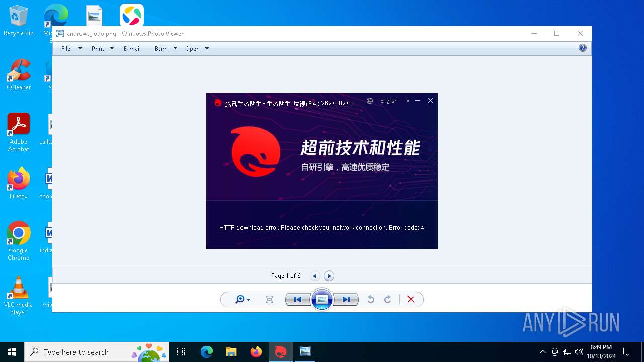This screenshot has height=362, width=644.
Task: Delete the image with red X
Action: coord(411,300)
